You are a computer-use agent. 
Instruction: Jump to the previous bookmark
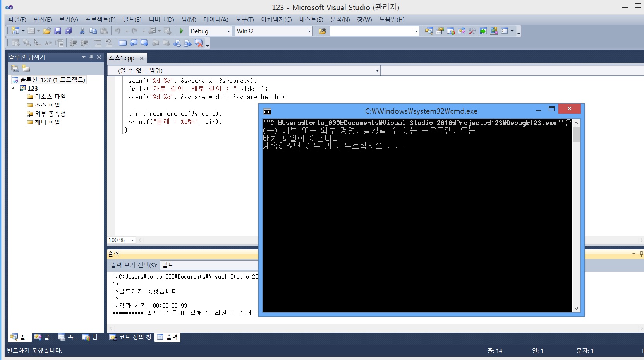coord(134,43)
